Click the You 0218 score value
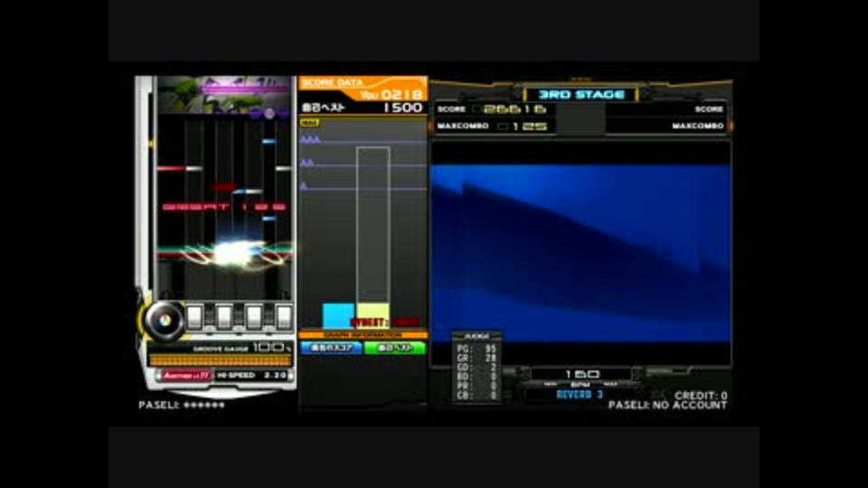This screenshot has height=488, width=868. (x=392, y=95)
